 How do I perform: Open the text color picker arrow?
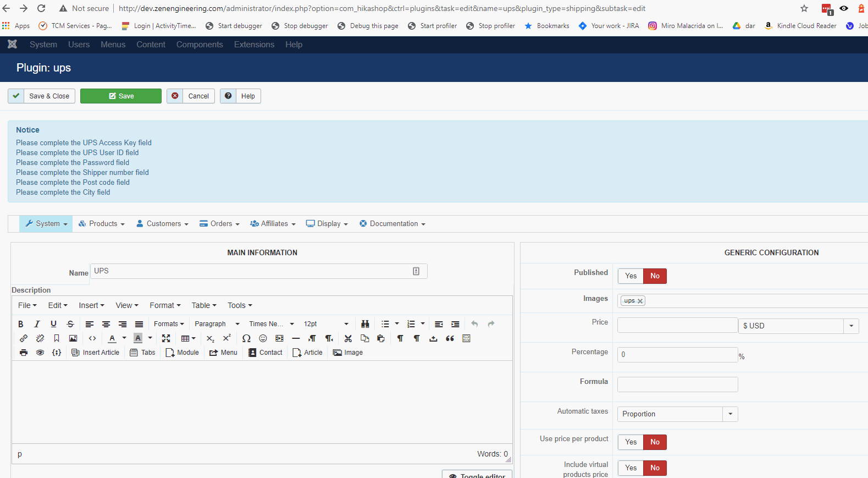click(124, 338)
